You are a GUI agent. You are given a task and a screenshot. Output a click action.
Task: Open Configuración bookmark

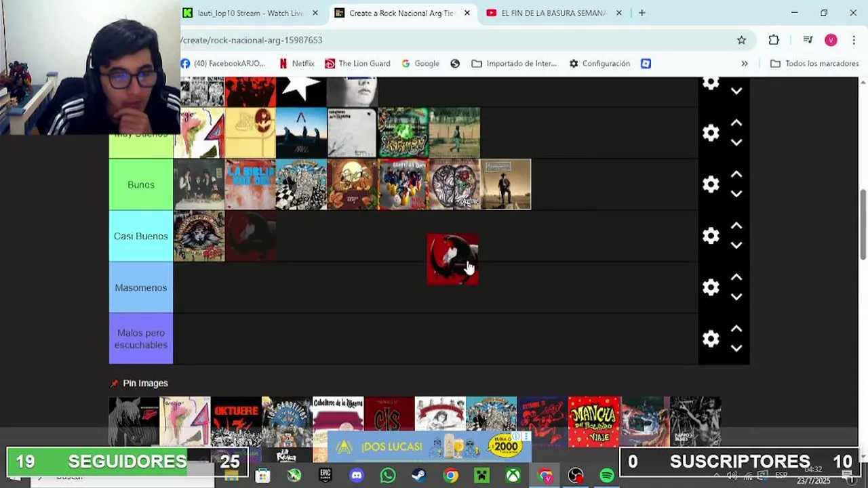599,63
